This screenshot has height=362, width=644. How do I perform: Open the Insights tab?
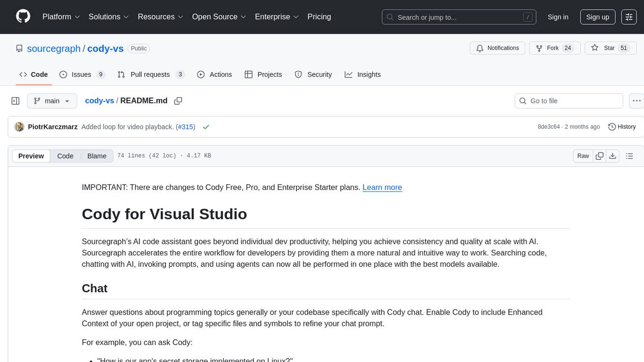click(363, 74)
